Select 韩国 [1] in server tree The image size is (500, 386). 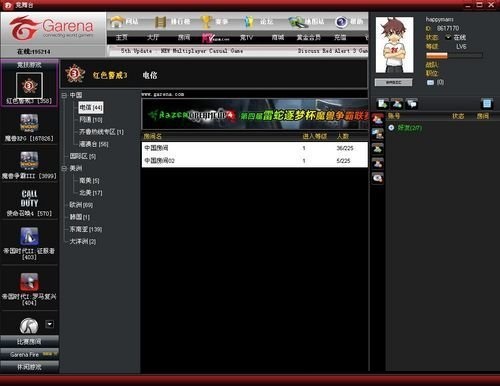[79, 217]
